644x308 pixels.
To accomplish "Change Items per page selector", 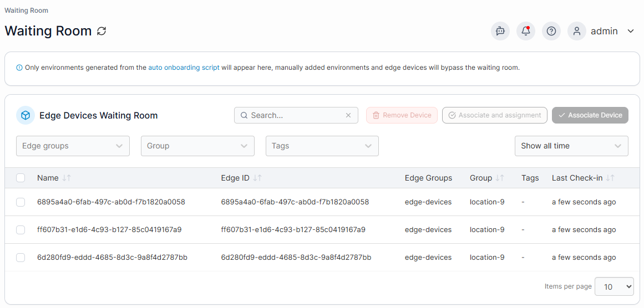I will coord(614,287).
